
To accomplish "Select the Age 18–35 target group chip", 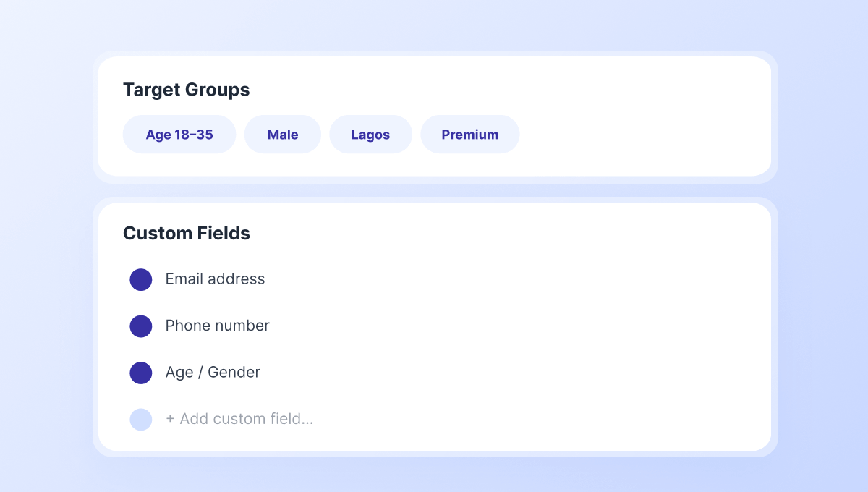I will click(x=179, y=134).
